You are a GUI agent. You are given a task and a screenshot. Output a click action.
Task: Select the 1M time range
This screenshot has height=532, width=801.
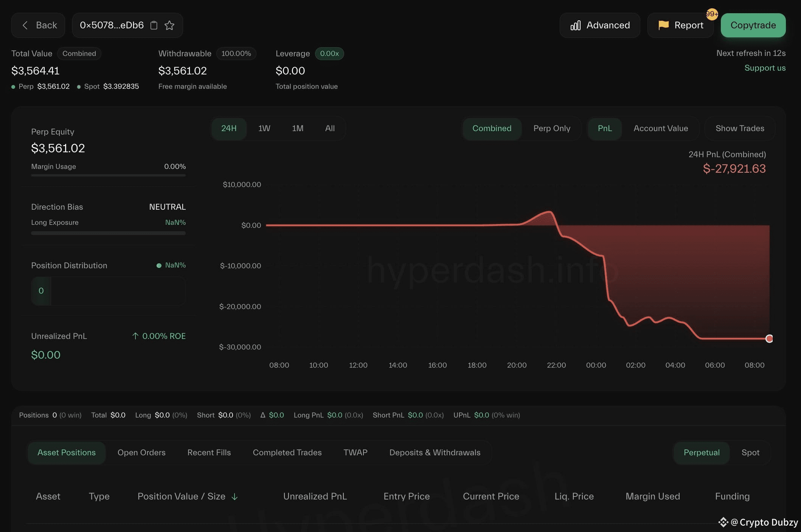coord(298,128)
